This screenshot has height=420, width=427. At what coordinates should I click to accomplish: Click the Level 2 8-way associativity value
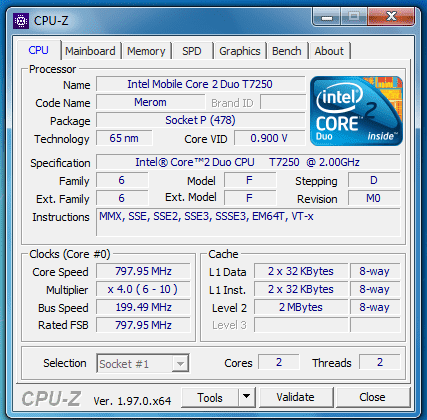(x=375, y=307)
